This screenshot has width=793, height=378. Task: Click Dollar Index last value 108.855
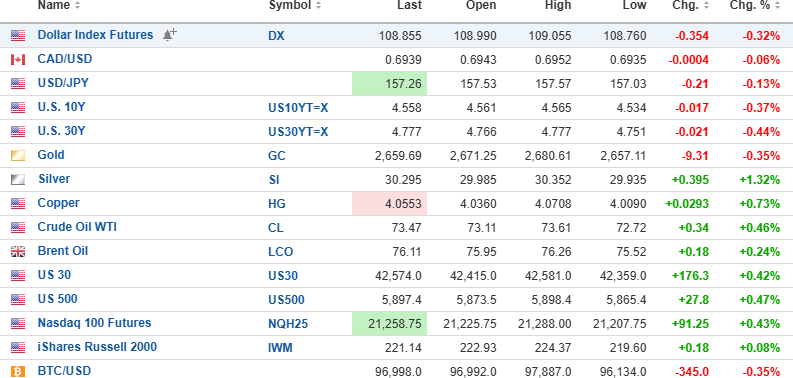400,36
